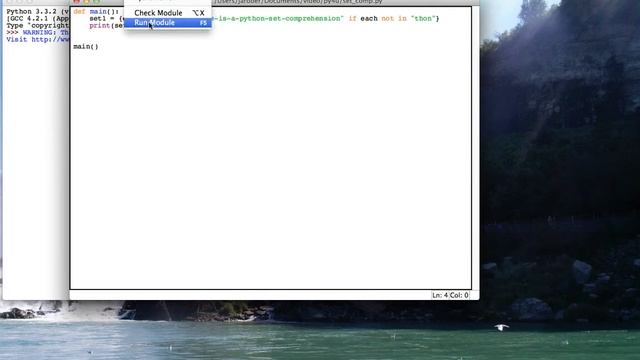Screen dimensions: 640x360
Task: Click the main() call line in editor
Action: (86, 47)
